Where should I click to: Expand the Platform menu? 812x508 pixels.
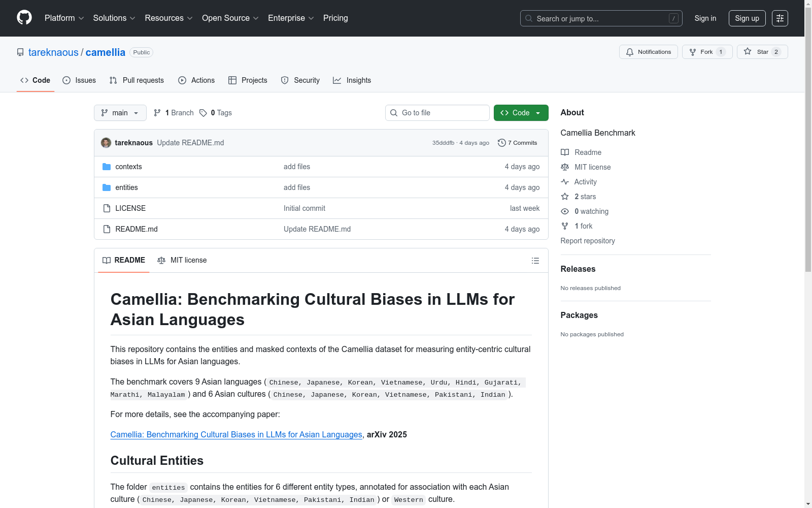click(64, 18)
